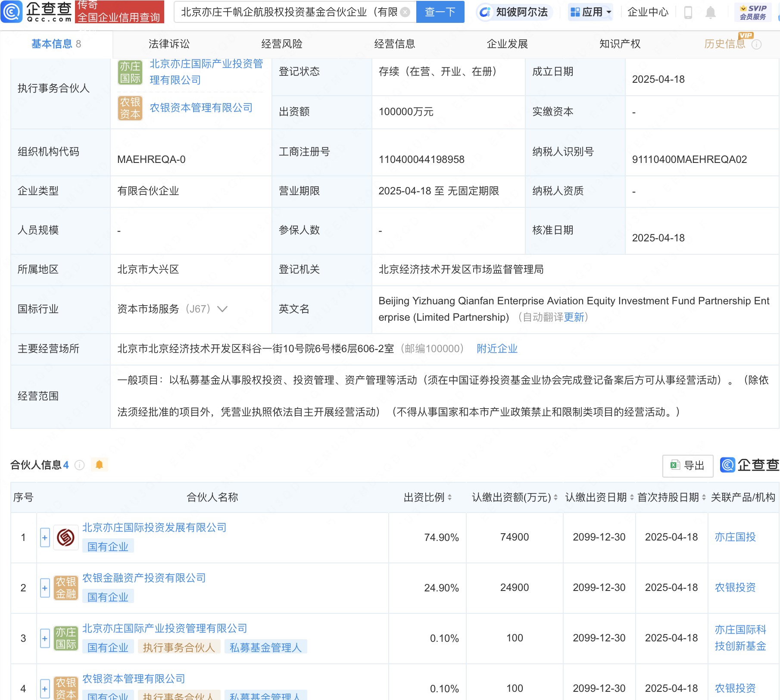This screenshot has height=700, width=780.
Task: Click 更新 for English name translation
Action: tap(574, 317)
